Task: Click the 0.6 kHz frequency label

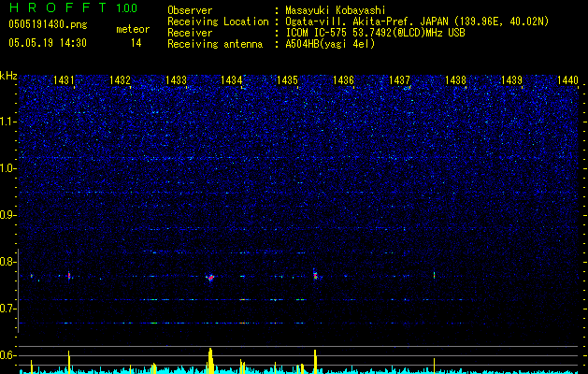Action: click(8, 355)
